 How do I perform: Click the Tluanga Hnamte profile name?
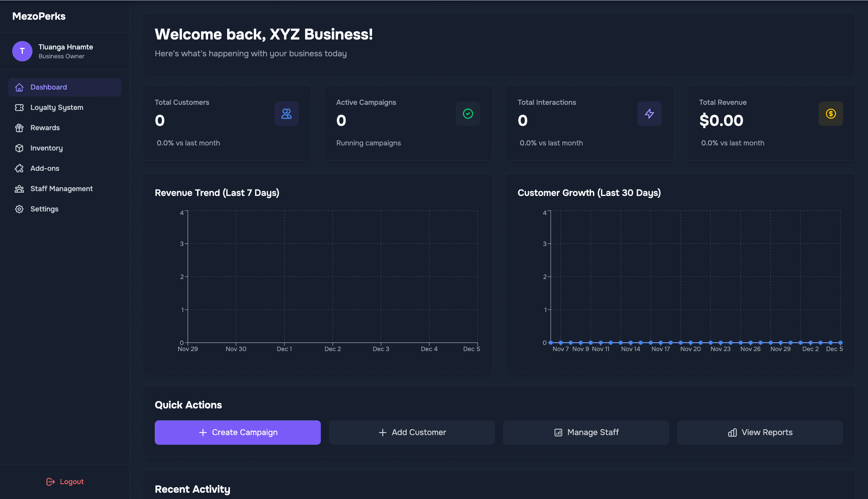point(66,47)
